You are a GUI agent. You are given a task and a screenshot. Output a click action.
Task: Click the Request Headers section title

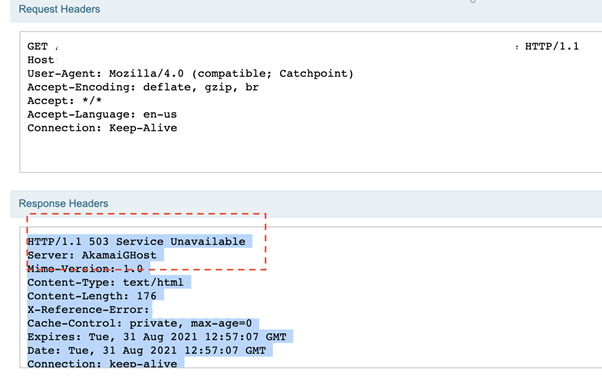59,9
